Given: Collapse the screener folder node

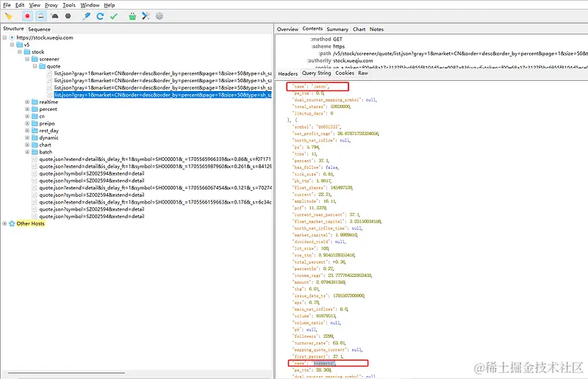Looking at the screenshot, I should (27, 59).
